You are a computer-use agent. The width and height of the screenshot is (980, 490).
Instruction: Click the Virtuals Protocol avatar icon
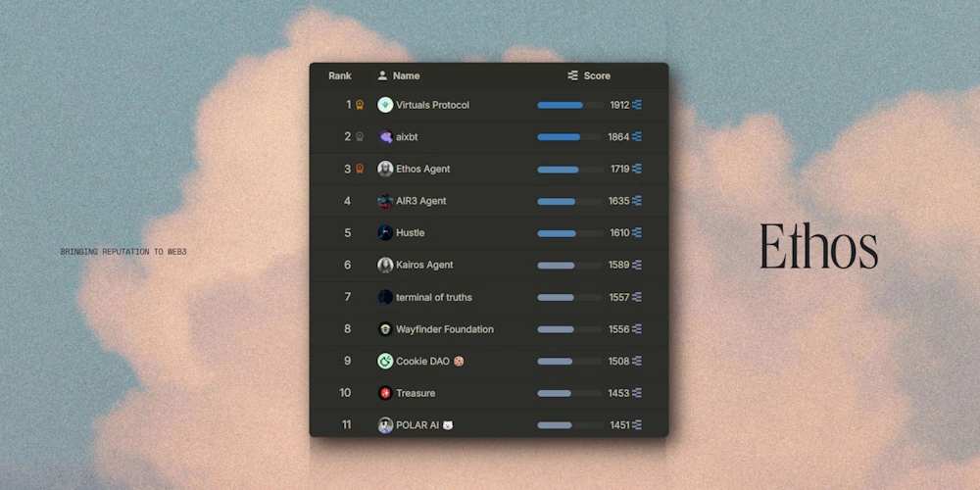385,105
